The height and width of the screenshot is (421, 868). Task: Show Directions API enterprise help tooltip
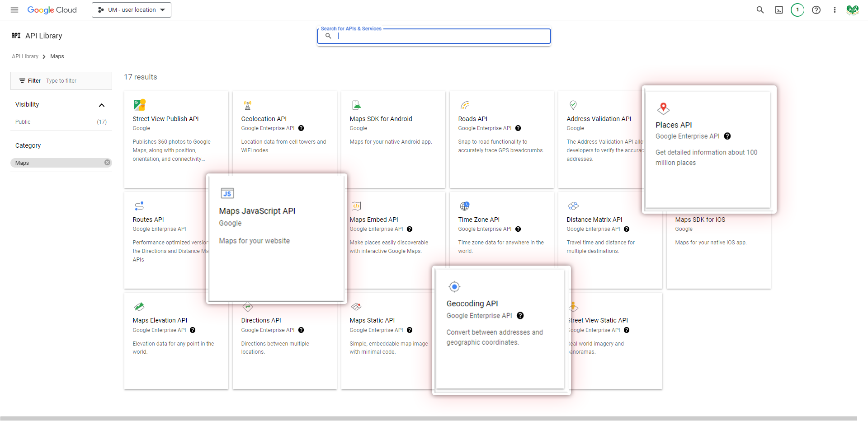click(x=301, y=330)
